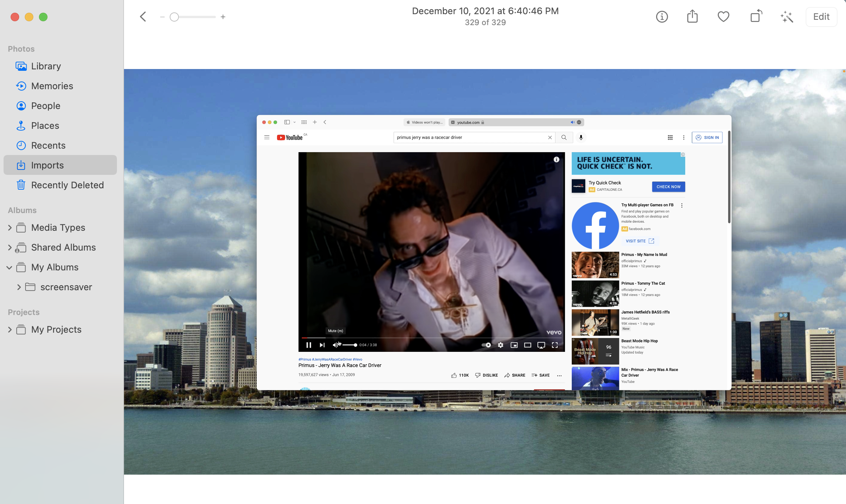Click the zoom slider handle
This screenshot has width=846, height=504.
(x=174, y=17)
